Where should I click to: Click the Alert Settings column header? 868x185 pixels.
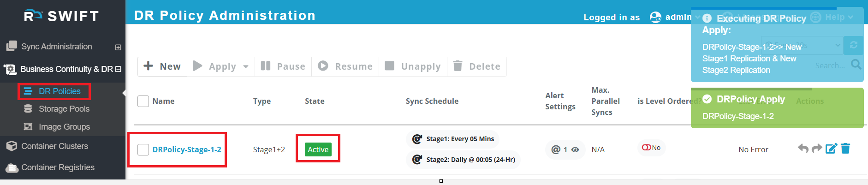coord(560,101)
